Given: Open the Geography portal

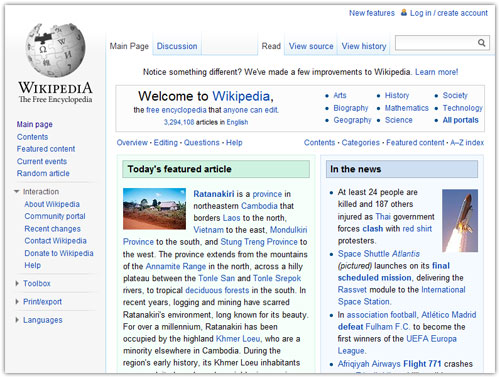Looking at the screenshot, I should pos(352,120).
